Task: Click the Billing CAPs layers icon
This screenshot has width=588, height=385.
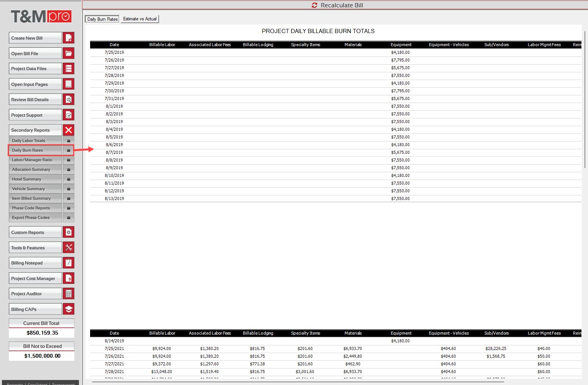Action: click(69, 309)
